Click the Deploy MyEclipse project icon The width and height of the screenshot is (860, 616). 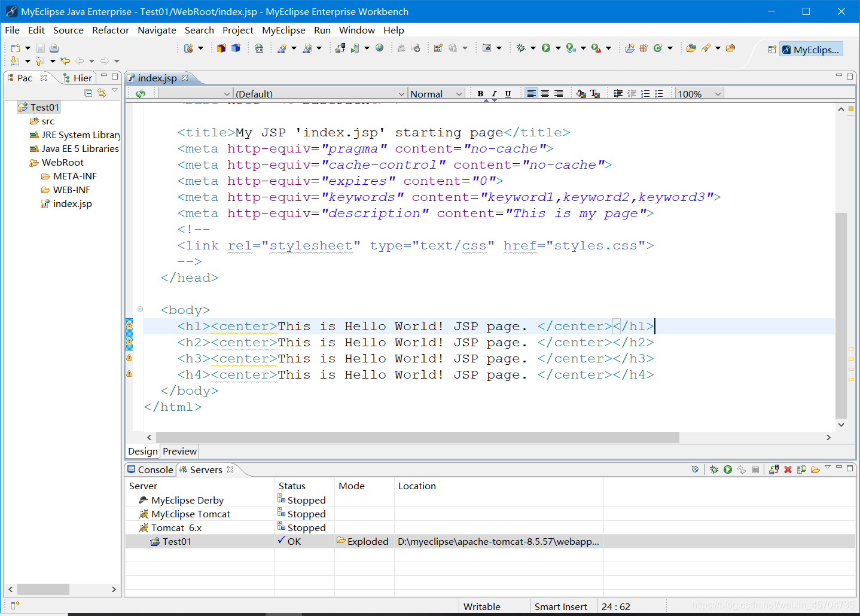point(340,48)
